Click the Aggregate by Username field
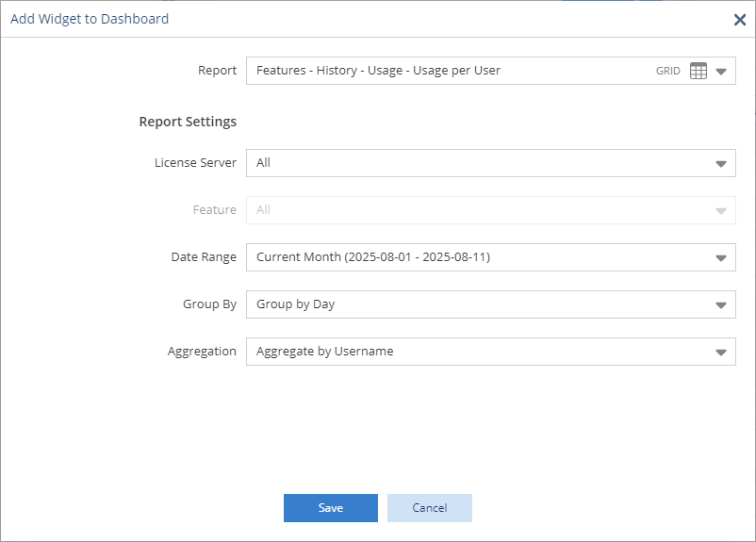 point(491,352)
